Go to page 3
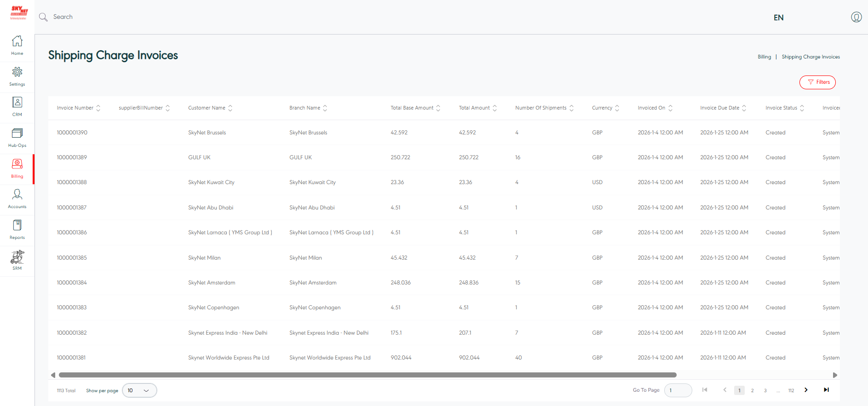The image size is (868, 406). point(765,390)
